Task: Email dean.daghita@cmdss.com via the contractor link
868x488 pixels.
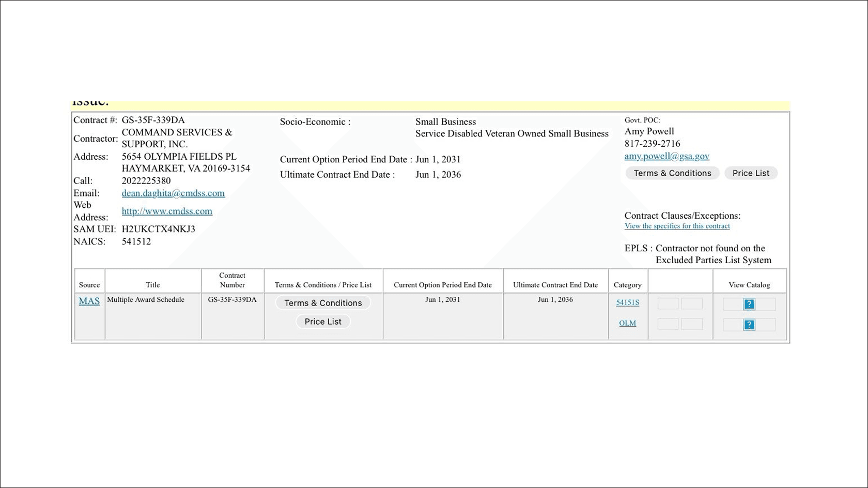Action: [173, 193]
